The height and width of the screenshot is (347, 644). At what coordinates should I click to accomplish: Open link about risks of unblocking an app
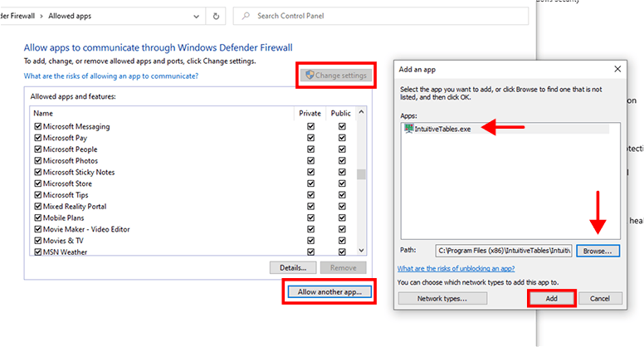pyautogui.click(x=456, y=269)
